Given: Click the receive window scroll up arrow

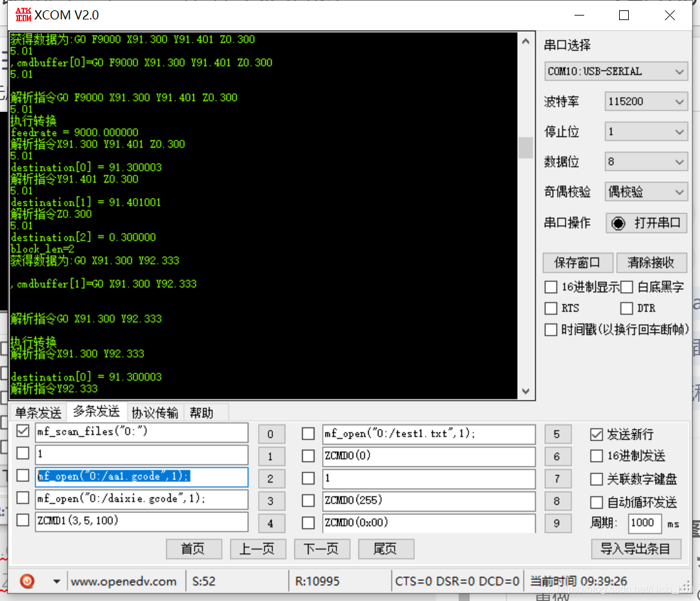Looking at the screenshot, I should (526, 41).
